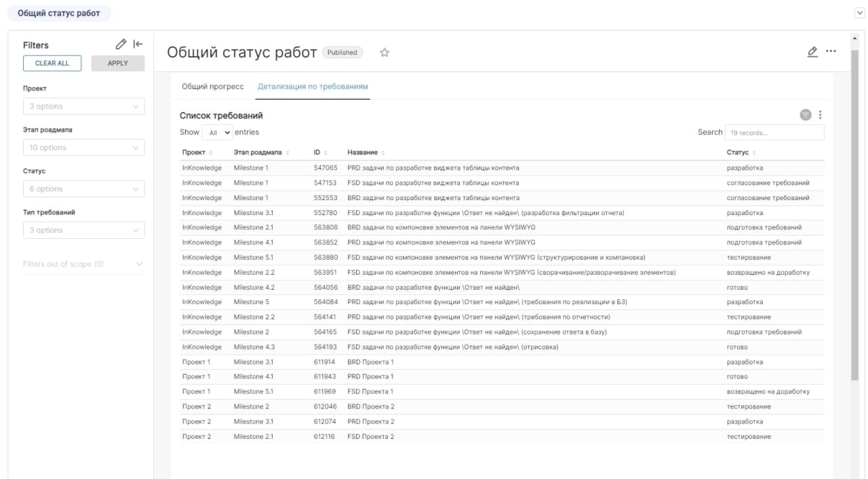868x479 pixels.
Task: Switch to the Общий прогресс tab
Action: (x=212, y=87)
